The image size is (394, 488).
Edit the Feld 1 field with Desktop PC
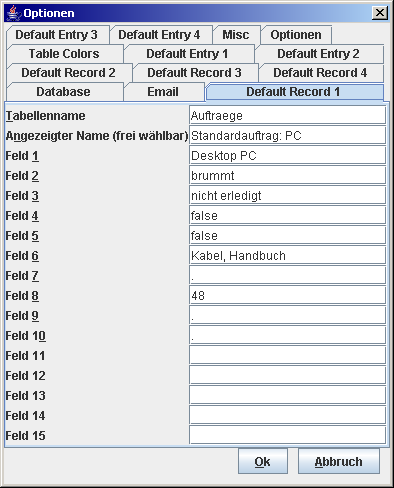tap(288, 155)
